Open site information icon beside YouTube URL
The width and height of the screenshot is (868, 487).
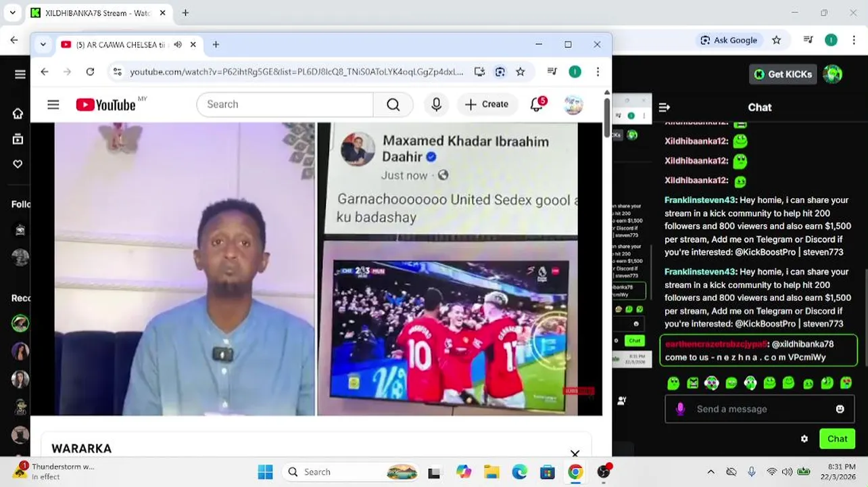click(x=118, y=72)
